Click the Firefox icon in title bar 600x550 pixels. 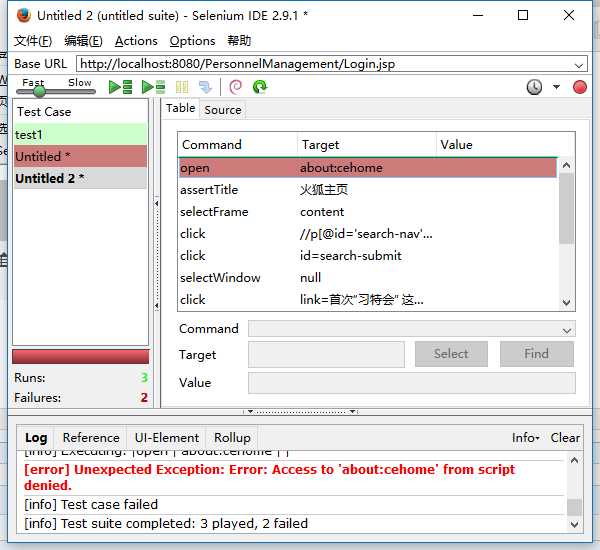[24, 16]
